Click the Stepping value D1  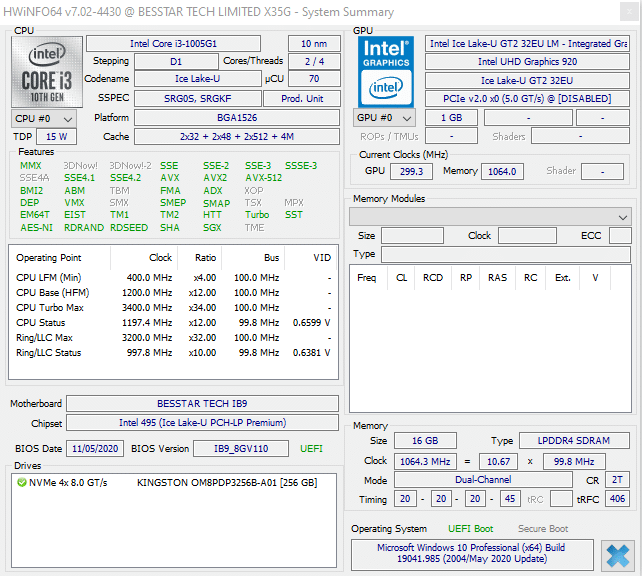click(176, 61)
